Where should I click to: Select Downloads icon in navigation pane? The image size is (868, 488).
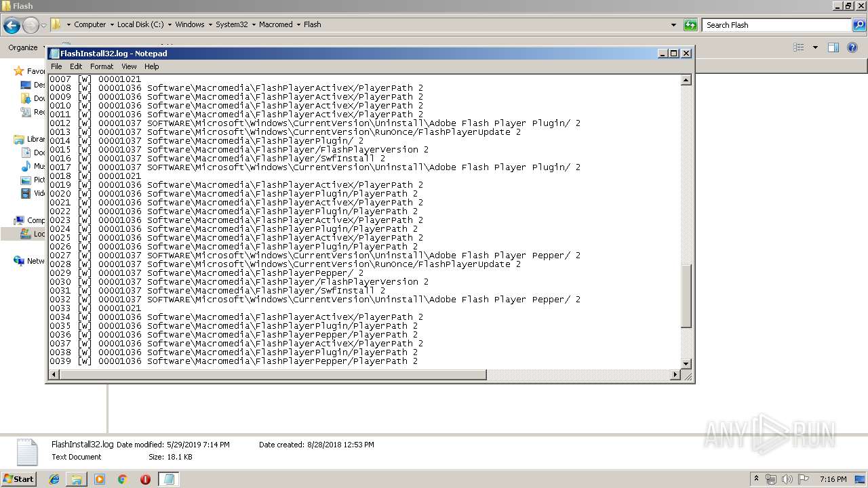tap(26, 98)
